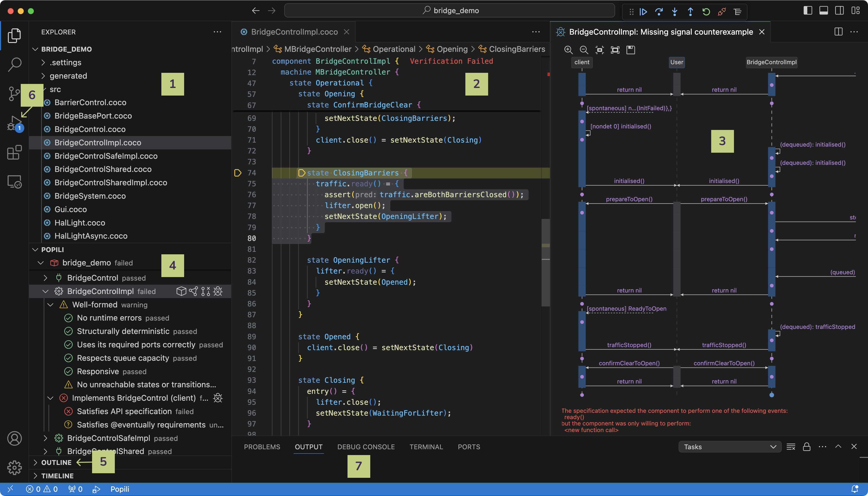Viewport: 868px width, 496px height.
Task: Select the Missing signal counterexample tab
Action: pyautogui.click(x=660, y=32)
